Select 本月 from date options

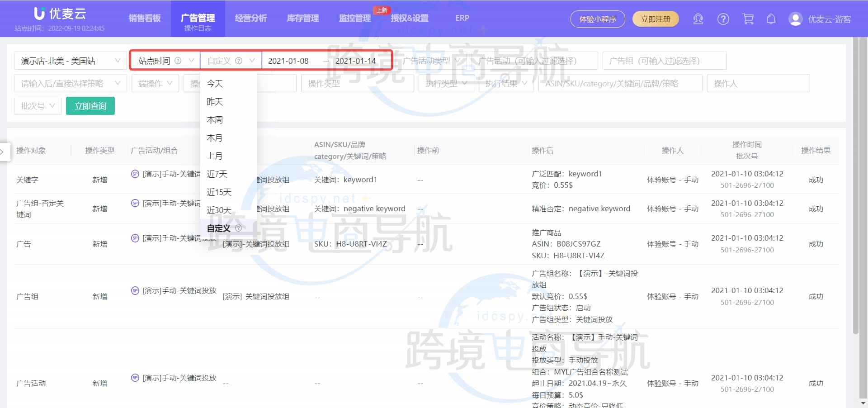(215, 138)
